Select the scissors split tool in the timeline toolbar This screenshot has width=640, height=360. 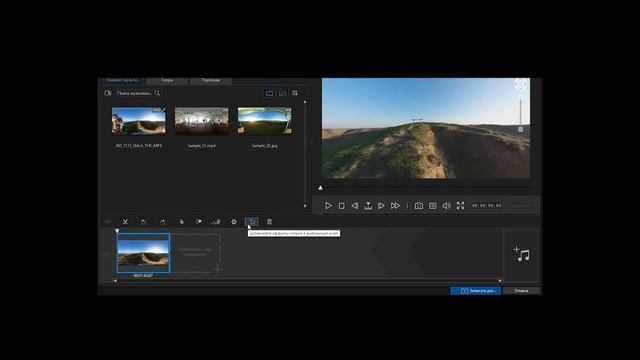coord(125,222)
